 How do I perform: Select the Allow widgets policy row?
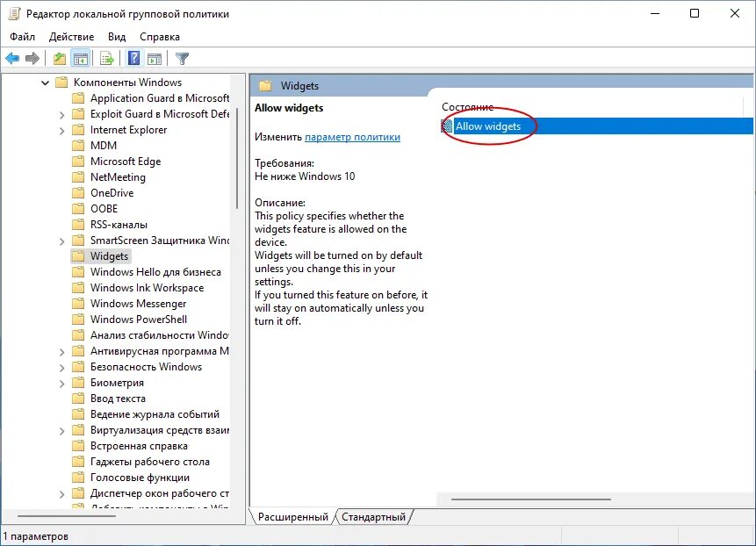coord(596,126)
